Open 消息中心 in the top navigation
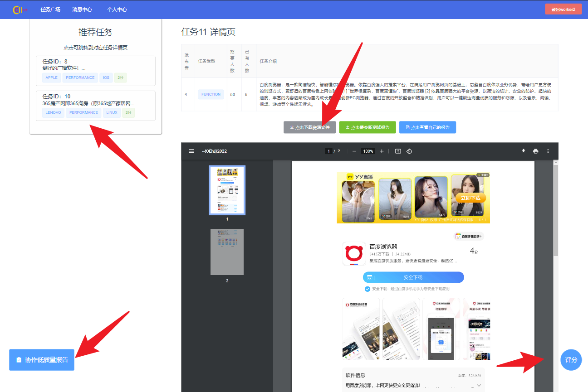Viewport: 588px width, 392px height. [82, 10]
